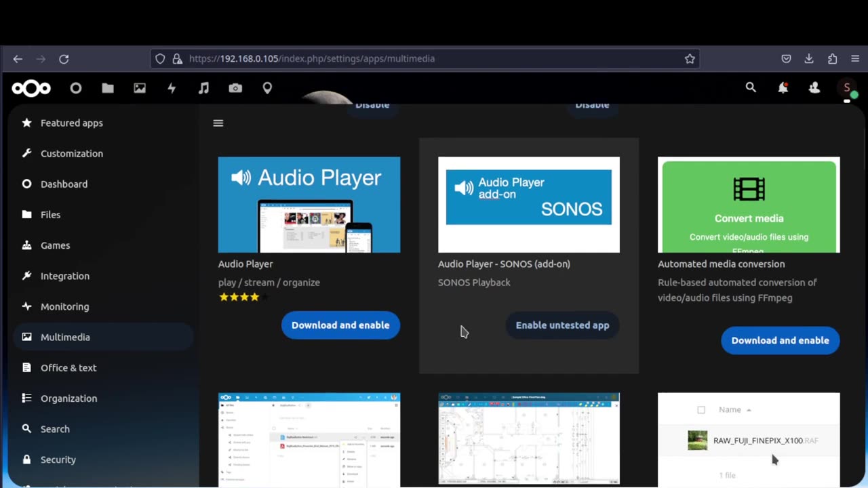The height and width of the screenshot is (488, 868).
Task: Open the Photos icon in header
Action: point(140,88)
